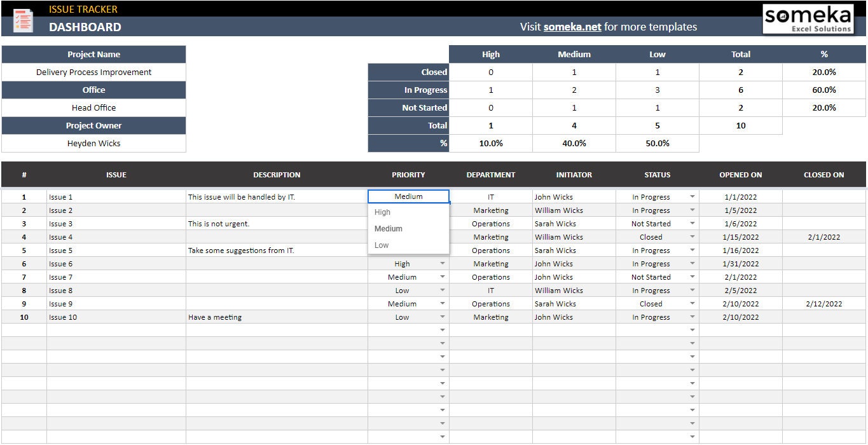The width and height of the screenshot is (868, 445).
Task: Click the "Head Office" office cell
Action: 94,107
